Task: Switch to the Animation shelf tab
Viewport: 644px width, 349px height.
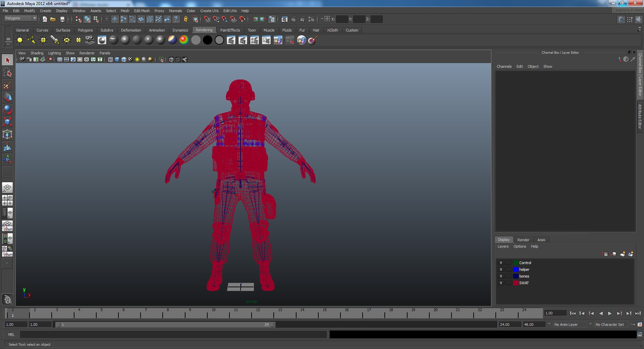Action: [x=157, y=30]
